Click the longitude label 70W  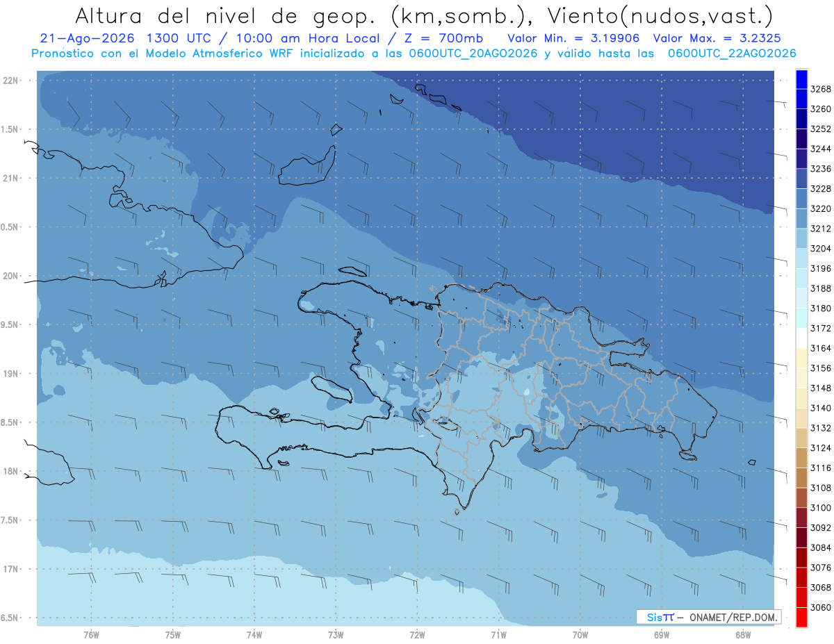tap(580, 635)
